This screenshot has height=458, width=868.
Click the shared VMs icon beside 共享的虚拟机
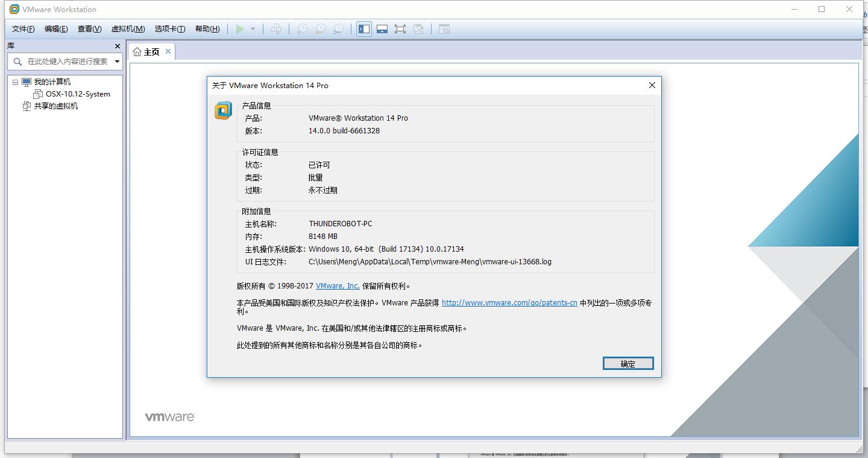coord(27,106)
